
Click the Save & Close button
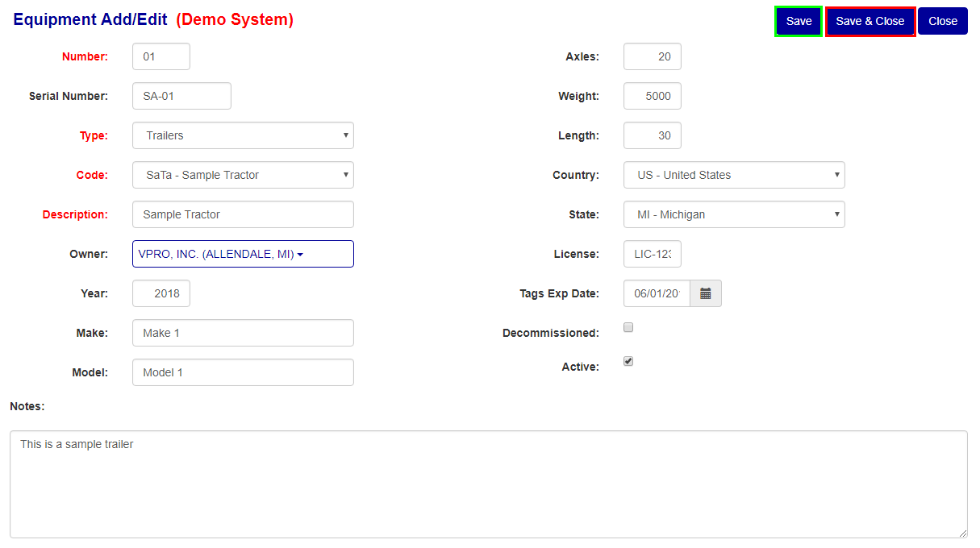click(870, 21)
